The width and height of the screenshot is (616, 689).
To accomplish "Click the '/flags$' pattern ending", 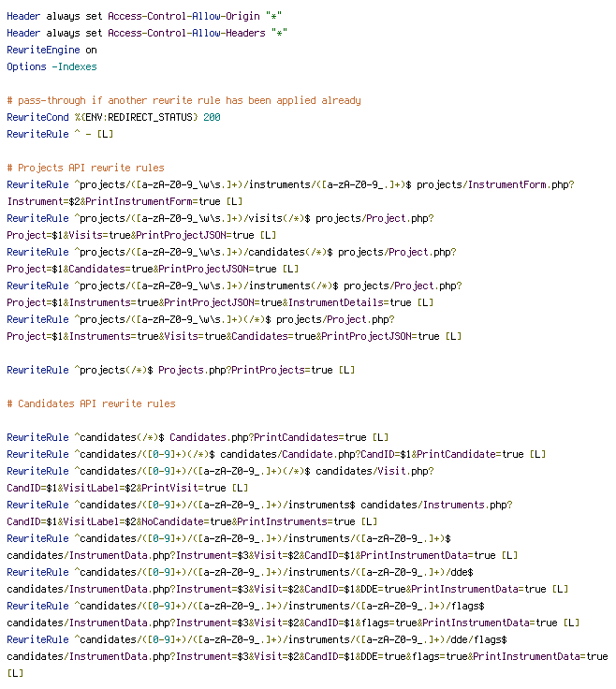I will tap(465, 606).
